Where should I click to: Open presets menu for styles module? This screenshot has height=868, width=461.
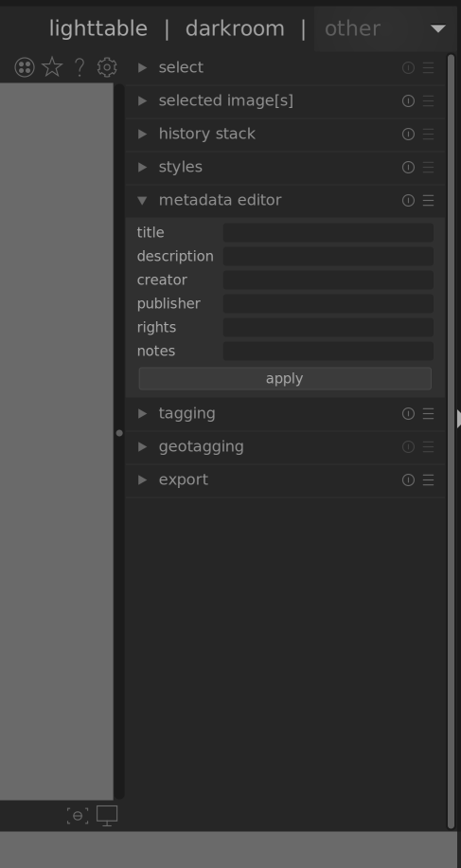click(x=429, y=167)
